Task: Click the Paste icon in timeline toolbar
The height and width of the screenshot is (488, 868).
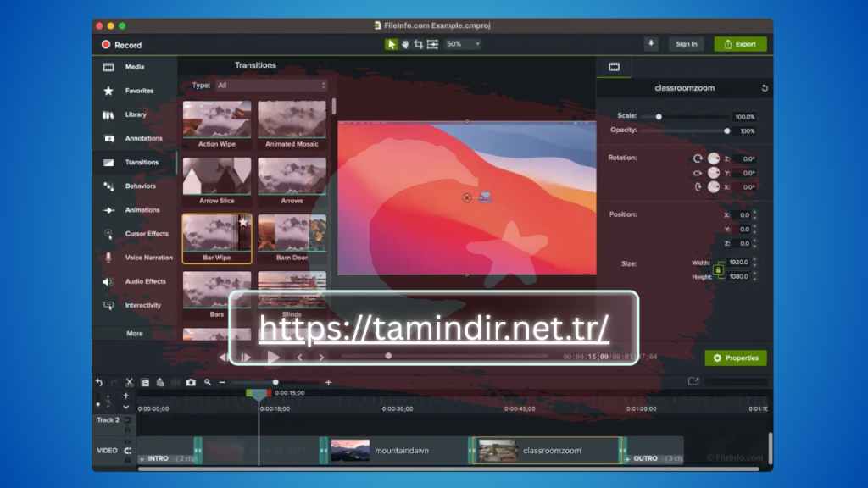Action: pos(160,382)
